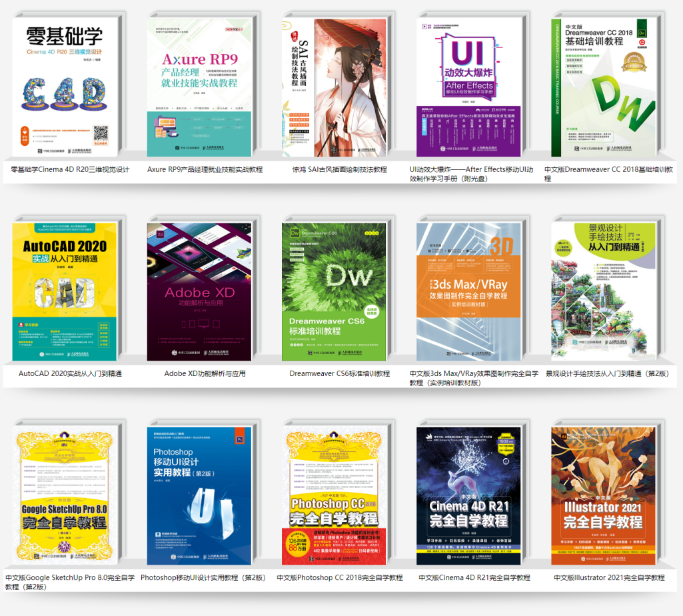The width and height of the screenshot is (683, 616).
Task: Open the Google SketchUp Pro 8.0 cover
Action: pos(65,496)
